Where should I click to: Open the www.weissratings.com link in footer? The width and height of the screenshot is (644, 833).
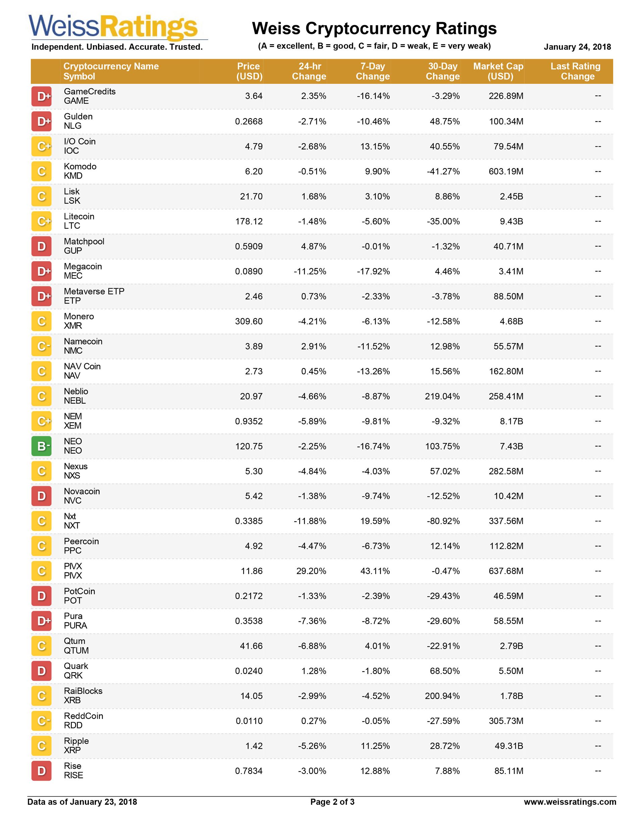click(x=570, y=802)
